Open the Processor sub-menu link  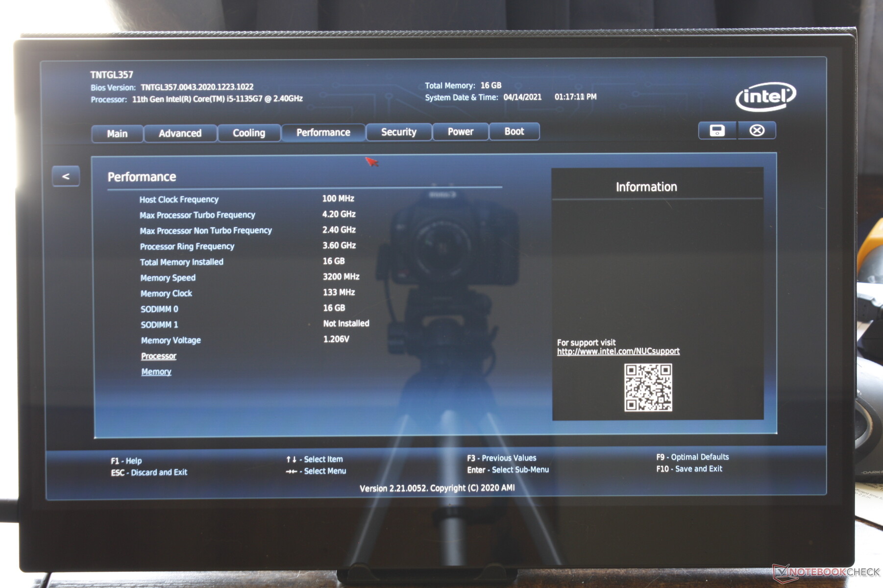pos(159,356)
